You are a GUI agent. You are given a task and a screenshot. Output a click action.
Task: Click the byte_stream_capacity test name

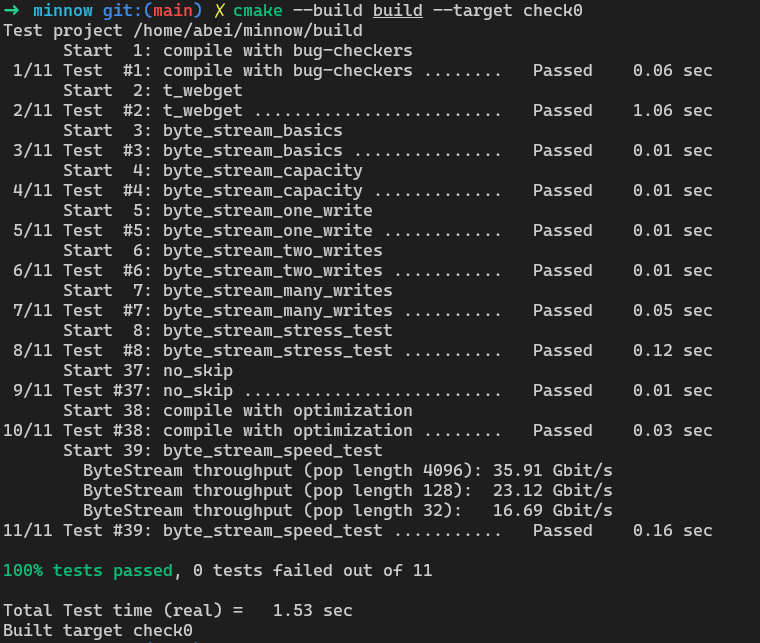point(262,190)
